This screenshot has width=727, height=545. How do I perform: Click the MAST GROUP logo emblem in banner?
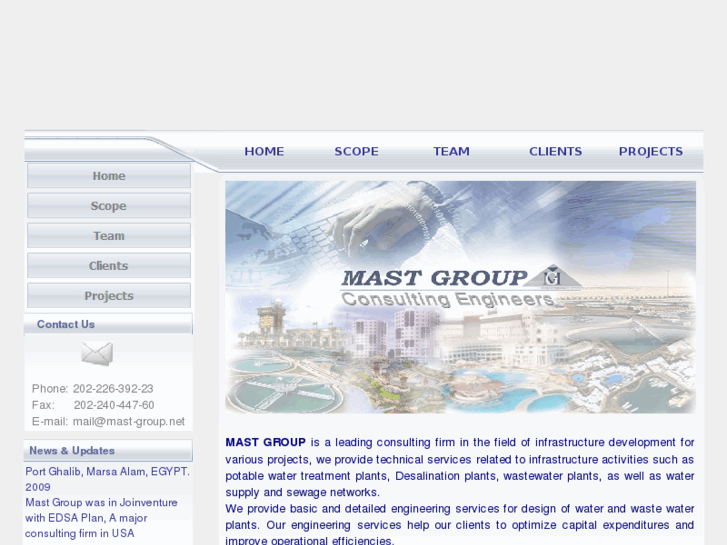point(554,277)
